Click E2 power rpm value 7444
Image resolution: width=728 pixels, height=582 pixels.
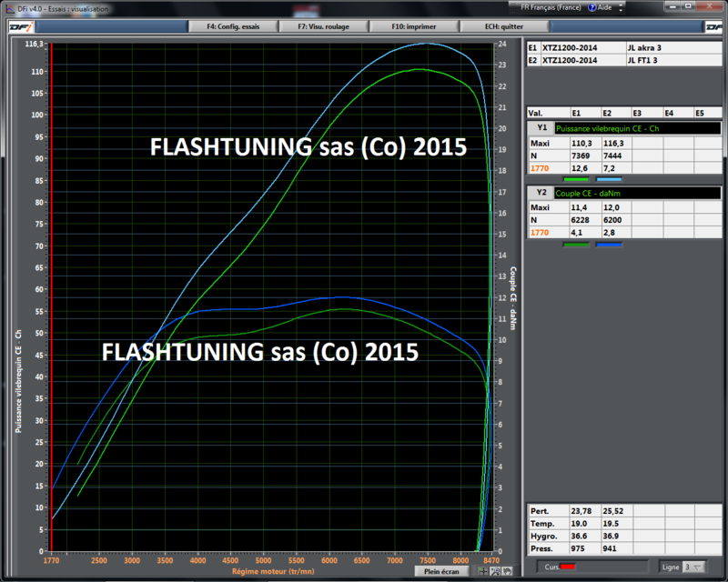click(617, 156)
